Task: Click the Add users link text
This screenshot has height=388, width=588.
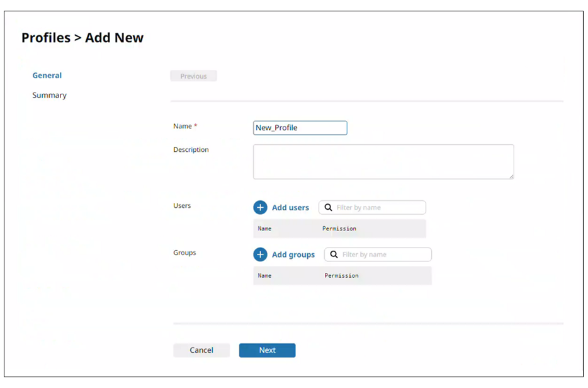Action: [290, 207]
